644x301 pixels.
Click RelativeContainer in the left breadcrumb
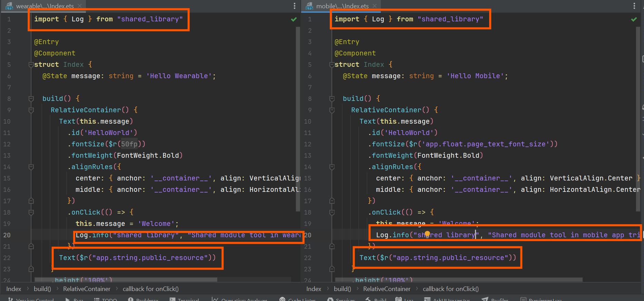click(87, 289)
